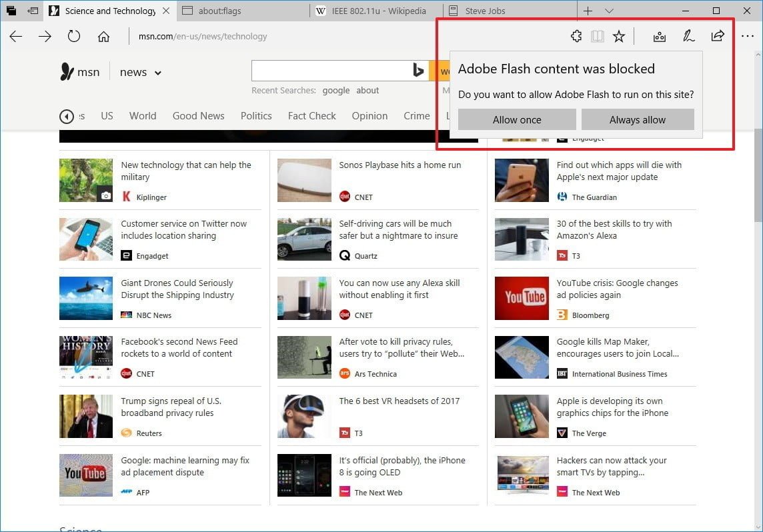Expand the MSN news section dropdown
The height and width of the screenshot is (532, 763).
coord(158,73)
